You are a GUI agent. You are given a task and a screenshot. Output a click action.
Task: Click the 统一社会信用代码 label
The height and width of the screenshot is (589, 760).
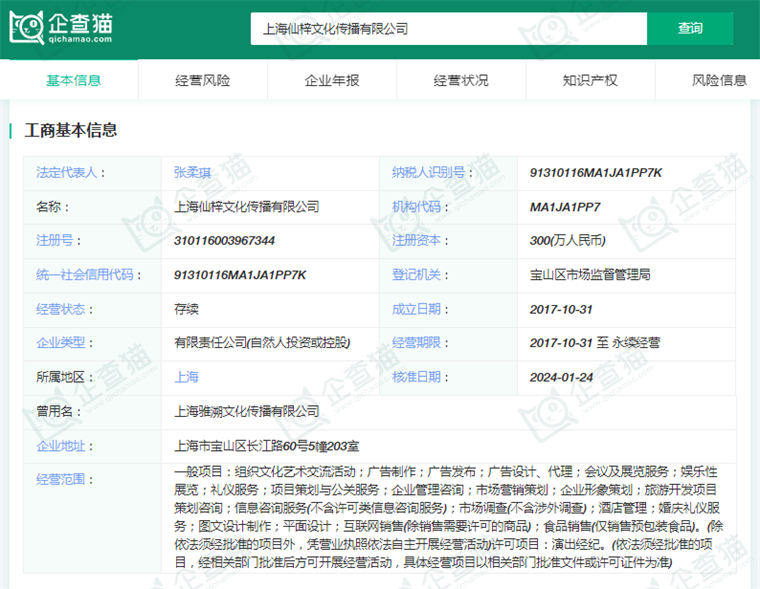84,275
